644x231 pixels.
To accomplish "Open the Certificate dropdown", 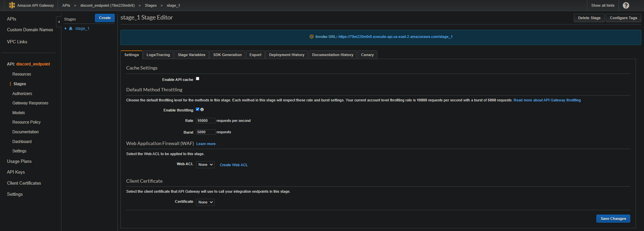I will (205, 202).
